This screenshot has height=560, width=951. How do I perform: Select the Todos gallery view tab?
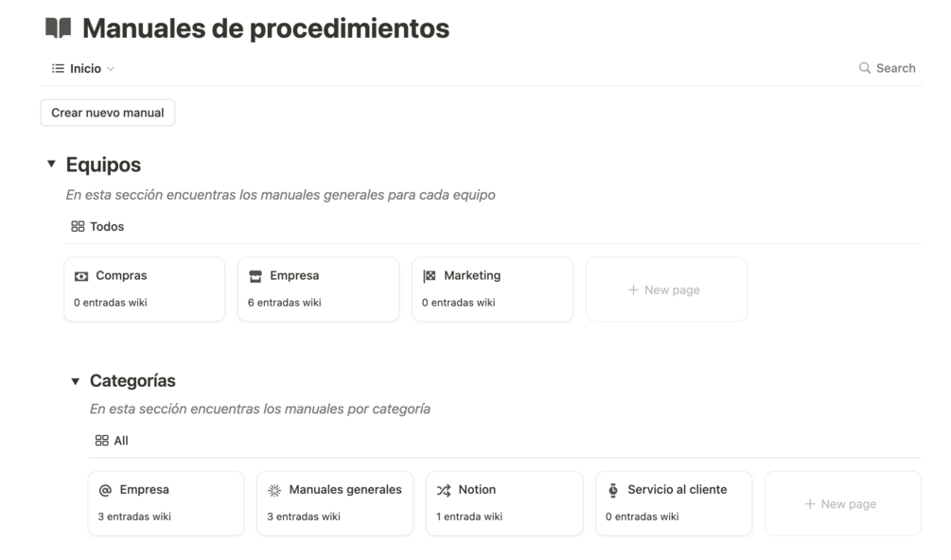(x=97, y=226)
